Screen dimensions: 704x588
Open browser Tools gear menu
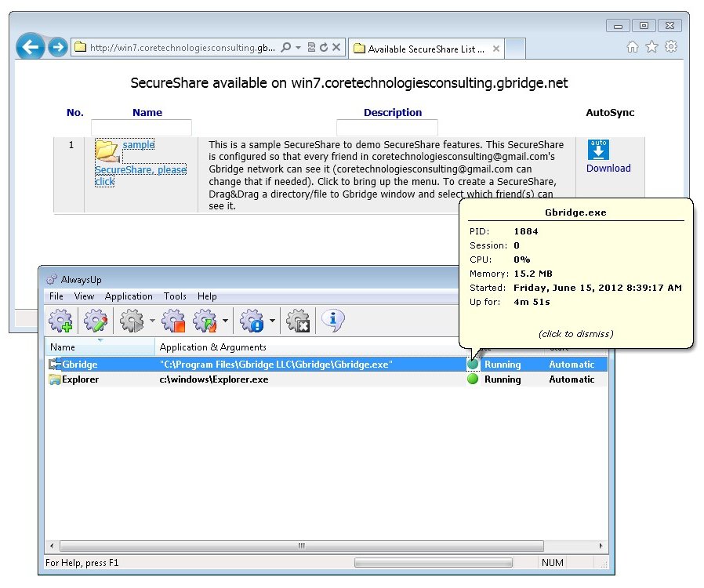pyautogui.click(x=671, y=47)
